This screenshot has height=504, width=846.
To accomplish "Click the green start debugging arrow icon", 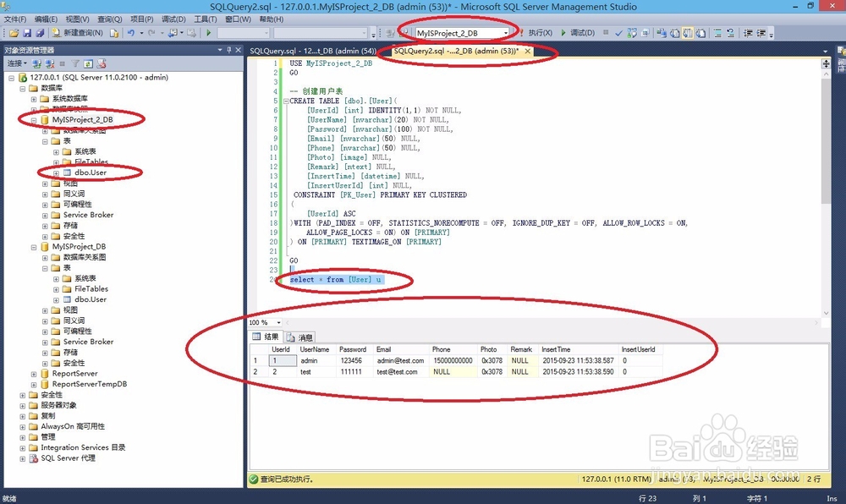I will (209, 33).
